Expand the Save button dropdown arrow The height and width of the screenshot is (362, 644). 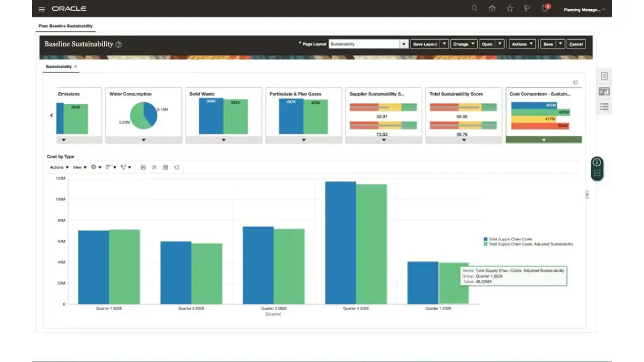(x=561, y=44)
